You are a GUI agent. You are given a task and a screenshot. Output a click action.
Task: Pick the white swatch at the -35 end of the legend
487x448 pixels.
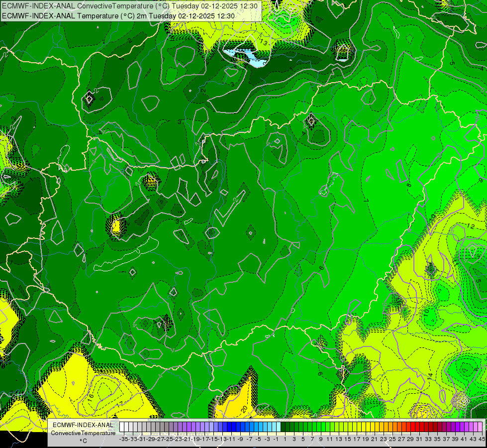(122, 427)
